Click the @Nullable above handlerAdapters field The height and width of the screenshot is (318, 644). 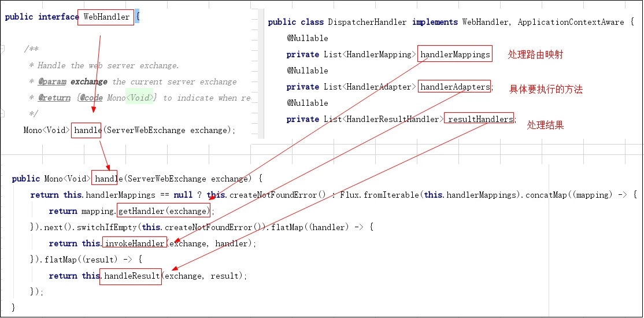307,71
